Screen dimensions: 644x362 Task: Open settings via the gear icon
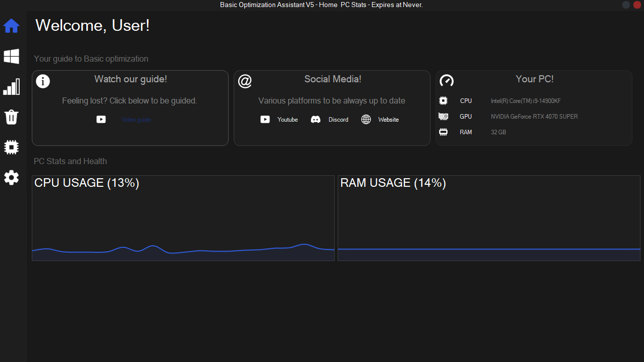(11, 177)
